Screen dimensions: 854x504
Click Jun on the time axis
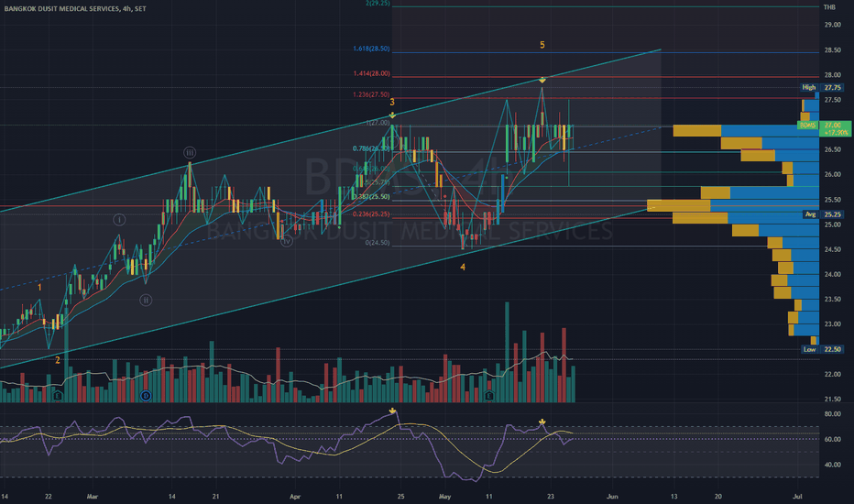coord(612,497)
